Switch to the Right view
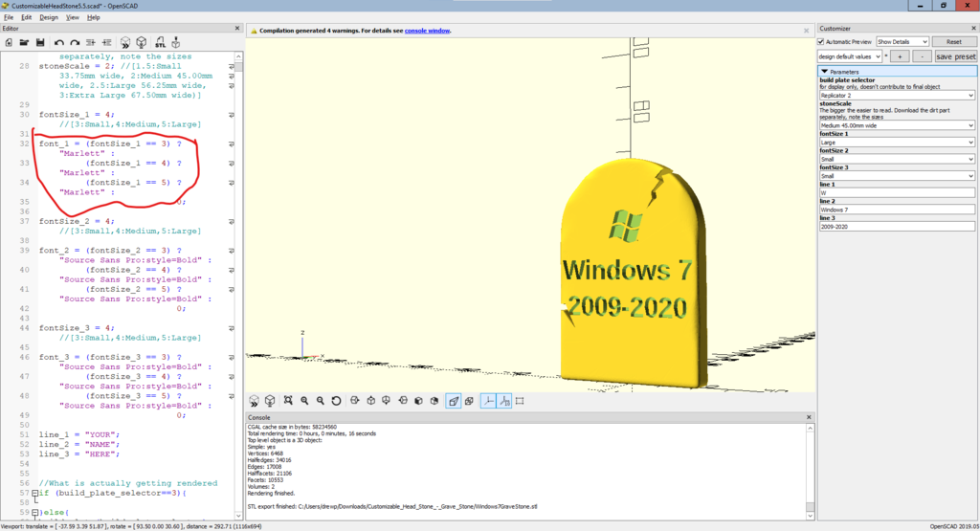 pos(354,401)
